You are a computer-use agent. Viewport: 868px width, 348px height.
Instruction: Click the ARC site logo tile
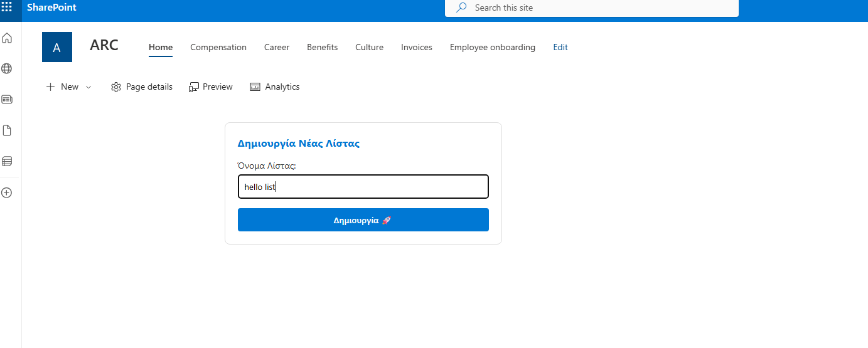[x=57, y=47]
